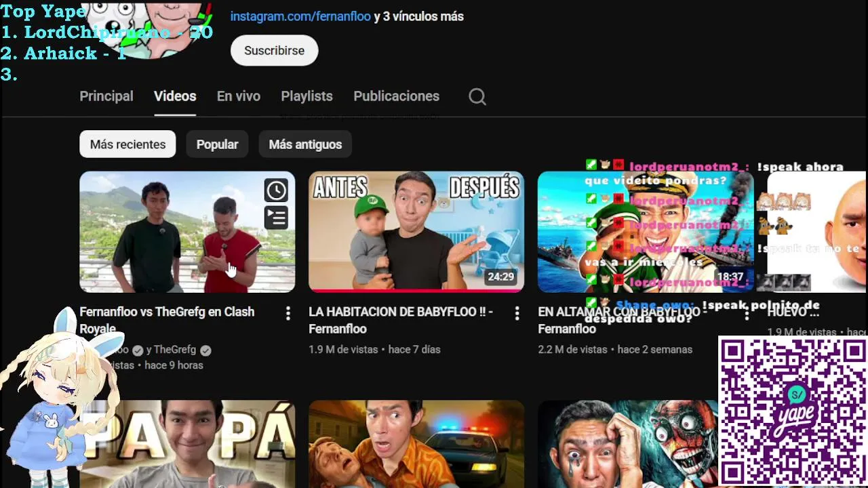
Task: Click Watch Later clock icon on Clash Royale thumbnail
Action: (x=276, y=190)
